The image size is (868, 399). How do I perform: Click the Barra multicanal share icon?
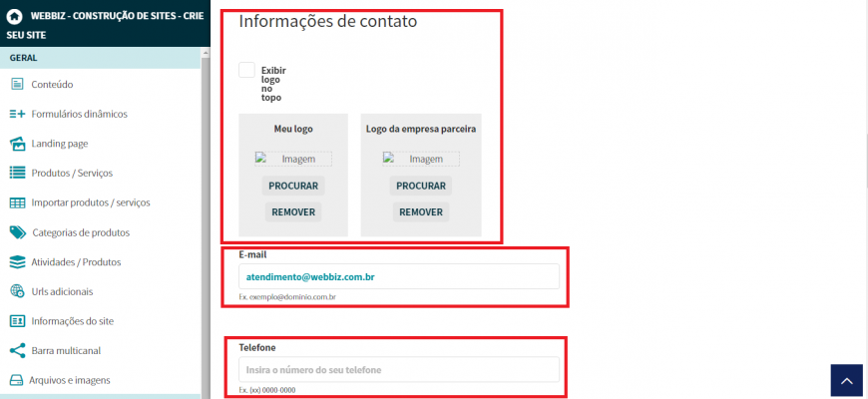point(17,350)
